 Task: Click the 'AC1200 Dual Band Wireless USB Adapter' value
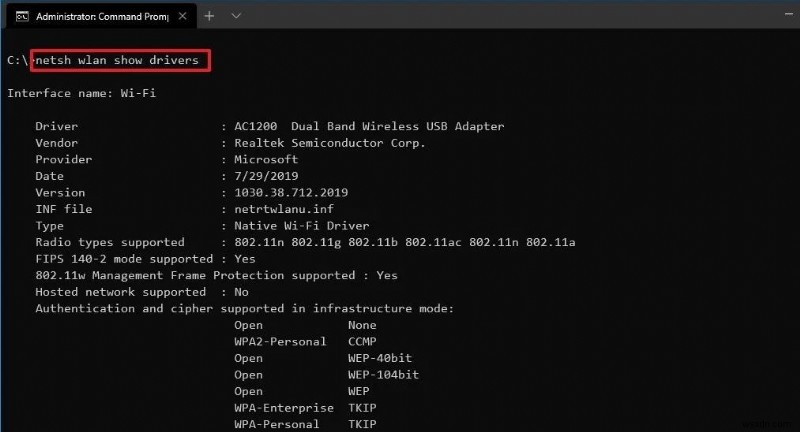[x=369, y=126]
